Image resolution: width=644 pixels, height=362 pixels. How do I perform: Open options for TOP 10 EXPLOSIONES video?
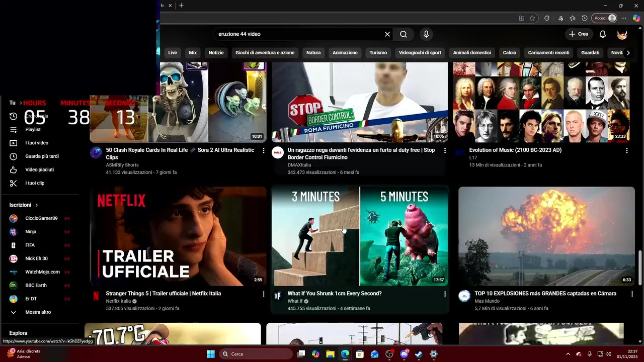[632, 294]
